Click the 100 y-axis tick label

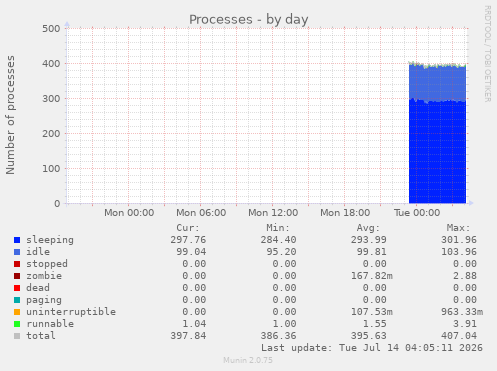pos(51,168)
